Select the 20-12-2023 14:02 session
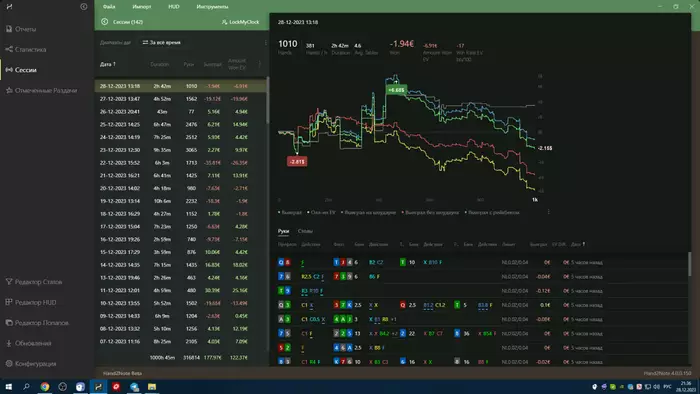 pyautogui.click(x=180, y=188)
